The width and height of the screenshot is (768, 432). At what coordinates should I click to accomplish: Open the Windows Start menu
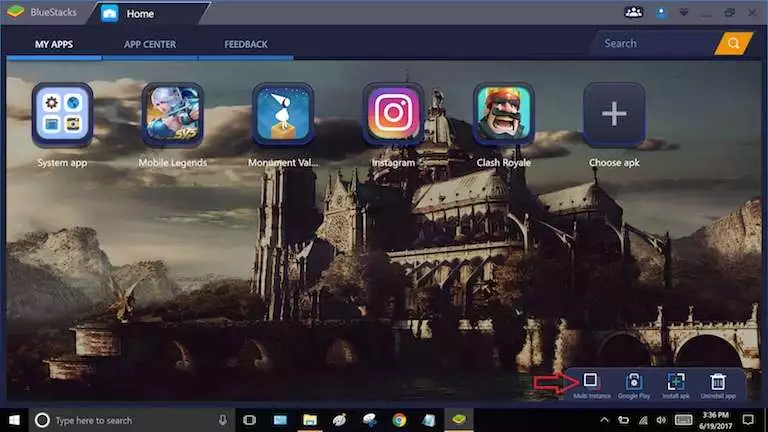14,420
